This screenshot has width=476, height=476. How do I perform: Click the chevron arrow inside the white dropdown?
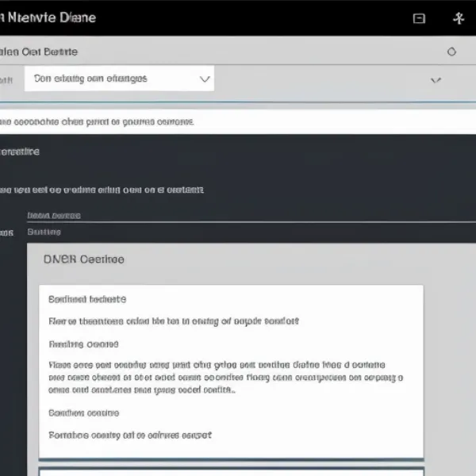pos(205,79)
